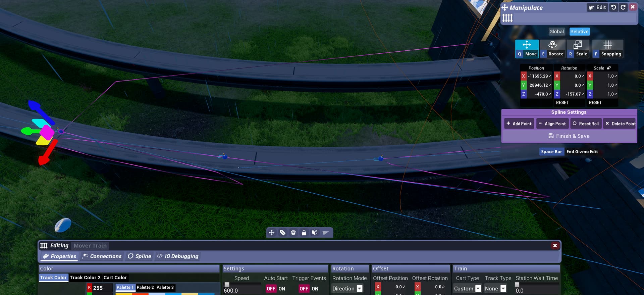Click the tag icon in center toolbar
The width and height of the screenshot is (644, 295).
click(282, 233)
